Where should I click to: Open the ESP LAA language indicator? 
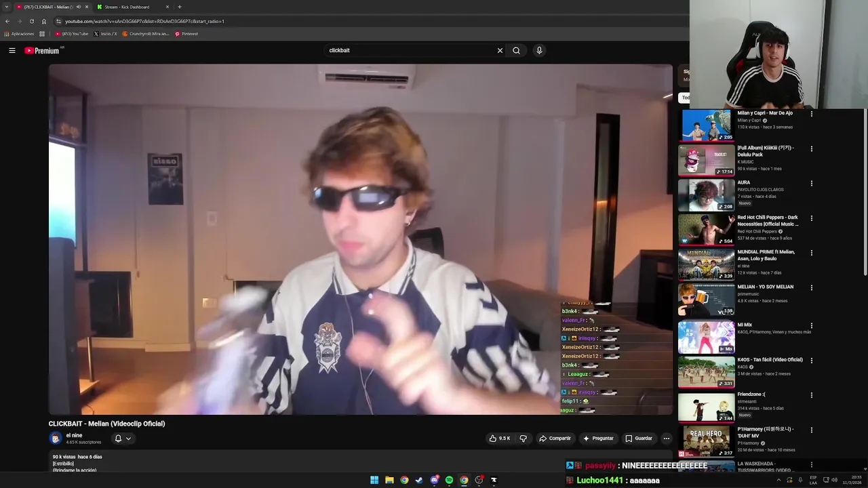coord(813,480)
